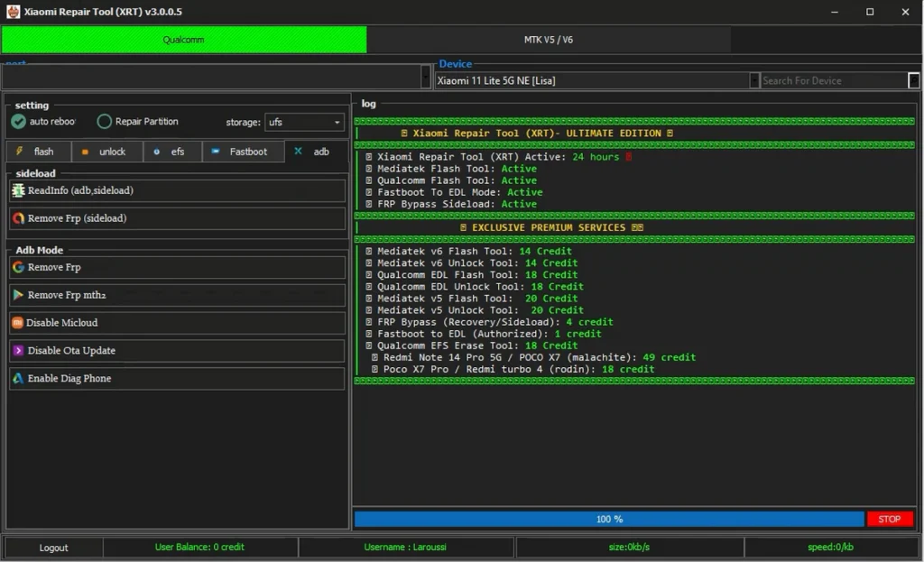Viewport: 924px width, 562px height.
Task: Click the icon on Remove Frp (sideload)
Action: point(18,218)
